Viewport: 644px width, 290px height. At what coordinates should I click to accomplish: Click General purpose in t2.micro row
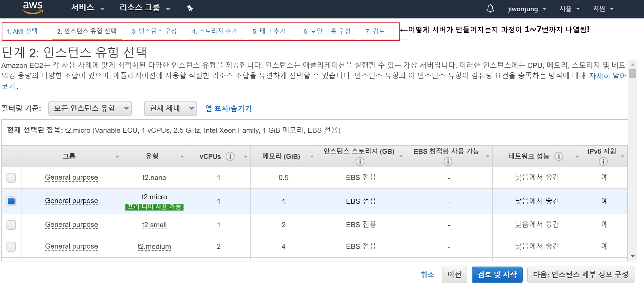[71, 201]
